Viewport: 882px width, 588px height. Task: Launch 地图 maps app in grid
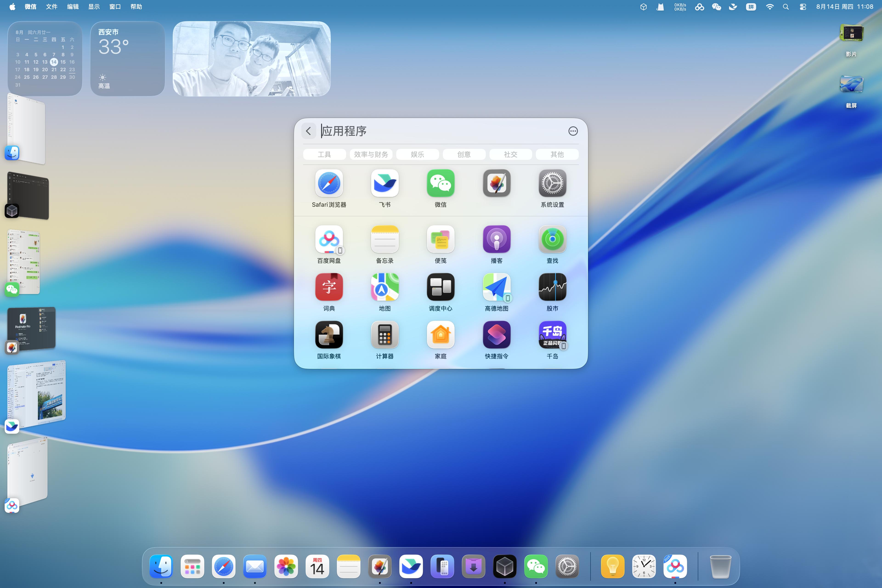(385, 287)
